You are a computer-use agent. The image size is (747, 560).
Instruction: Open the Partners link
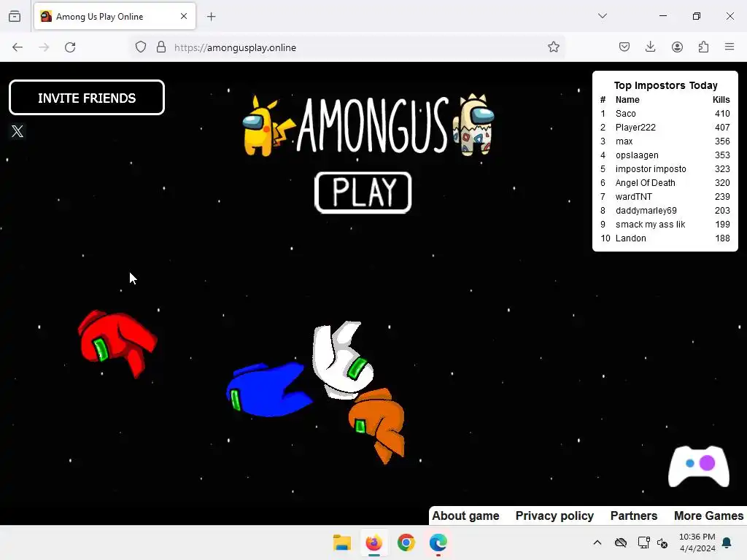click(634, 516)
